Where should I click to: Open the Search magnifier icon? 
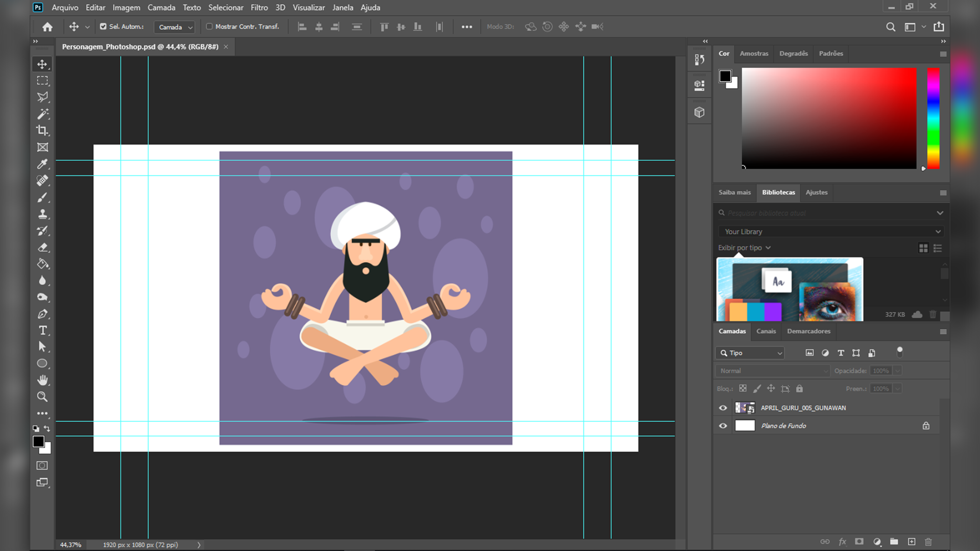click(x=891, y=27)
